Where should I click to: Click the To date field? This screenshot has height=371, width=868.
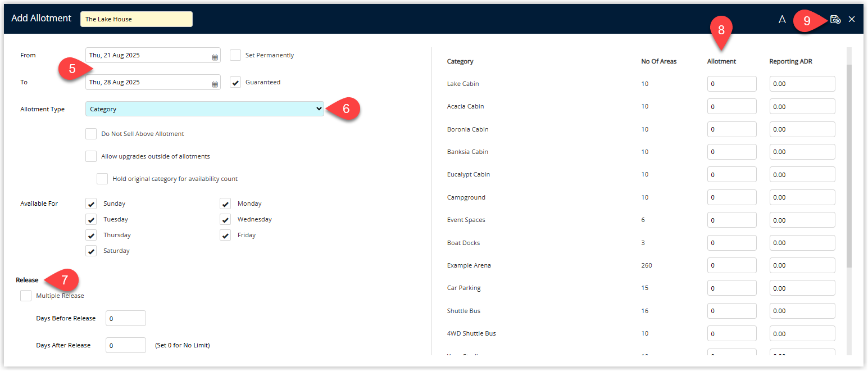pos(153,82)
